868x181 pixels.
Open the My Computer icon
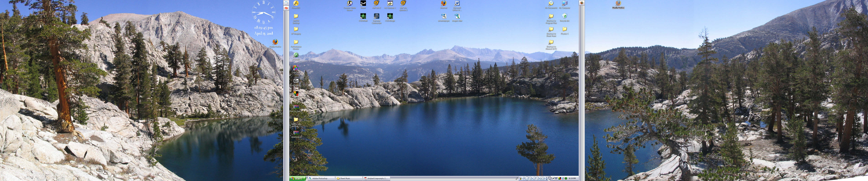(564, 4)
